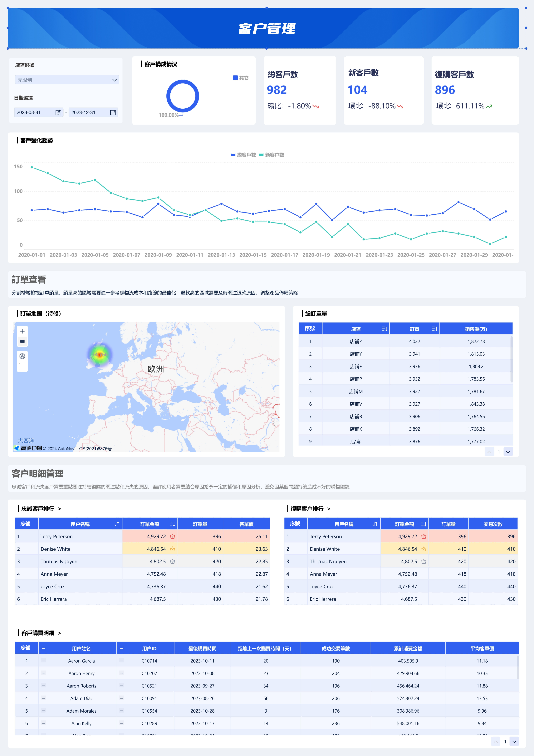Collapse Aaron Garcia row in purchase details

43,661
